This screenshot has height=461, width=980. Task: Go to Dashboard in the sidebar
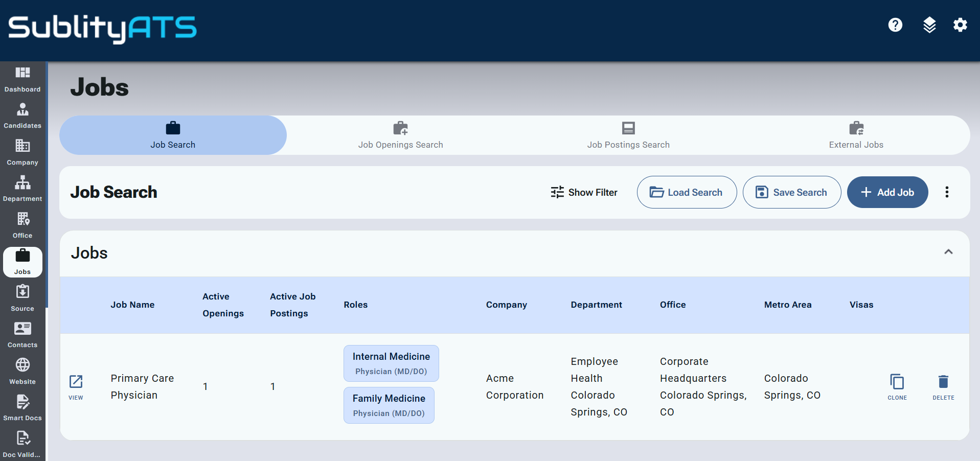click(x=22, y=80)
